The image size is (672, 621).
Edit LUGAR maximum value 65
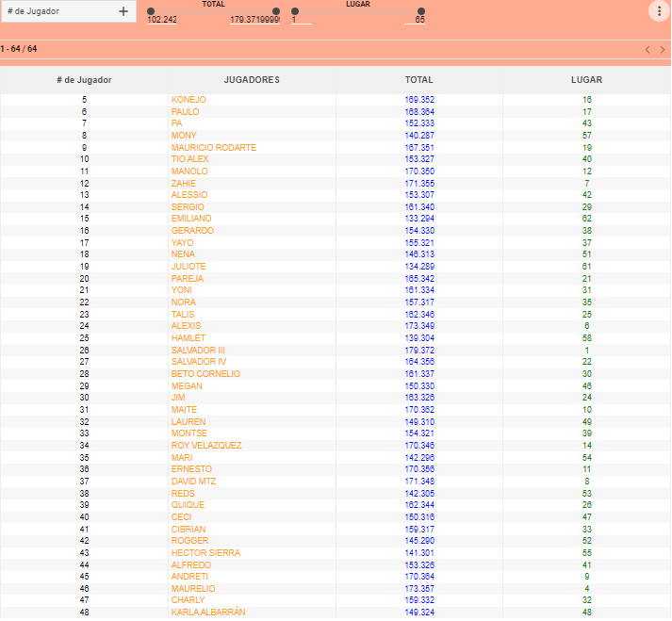coord(415,20)
